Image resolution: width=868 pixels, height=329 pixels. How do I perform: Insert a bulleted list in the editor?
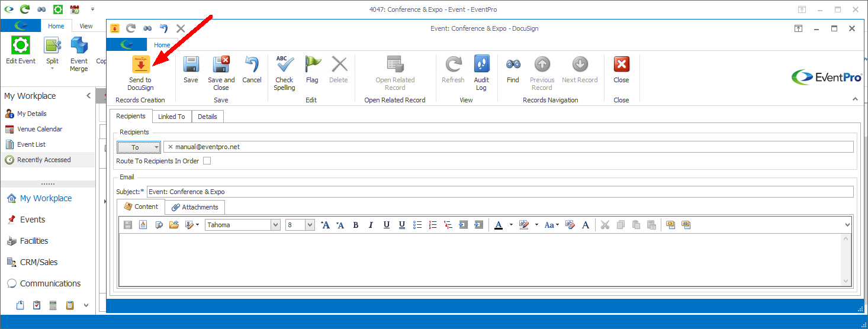(417, 225)
